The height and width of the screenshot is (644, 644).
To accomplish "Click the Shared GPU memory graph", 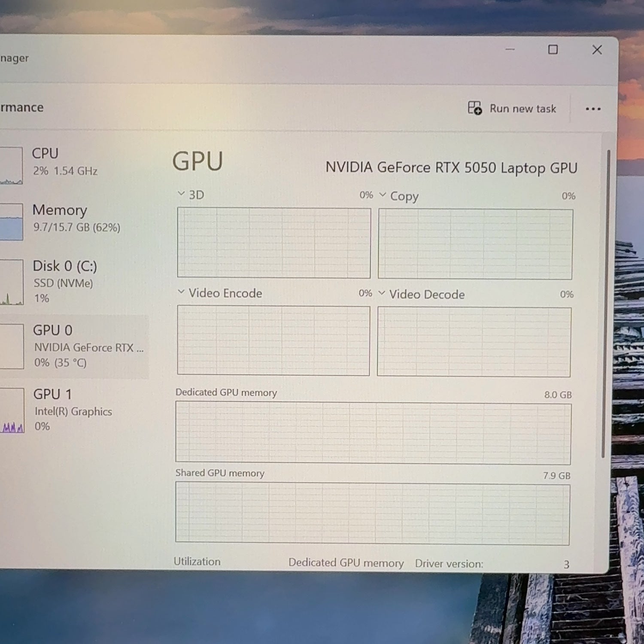I will (x=373, y=513).
